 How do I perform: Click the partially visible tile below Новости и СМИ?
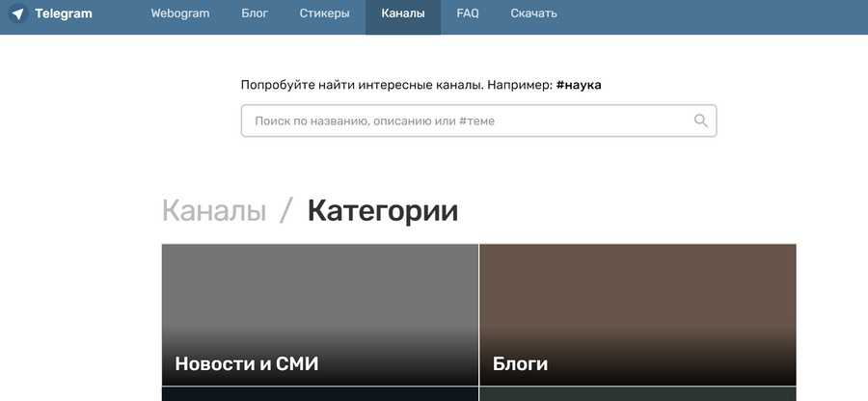point(320,394)
